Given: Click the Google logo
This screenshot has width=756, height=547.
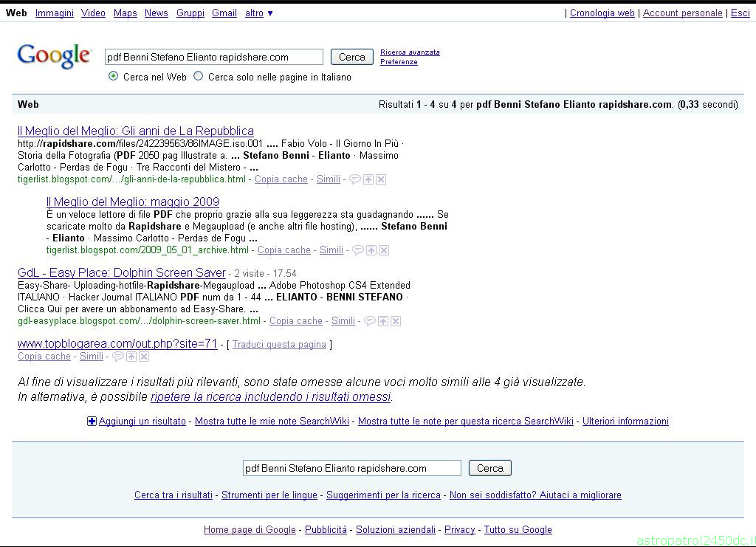Looking at the screenshot, I should tap(54, 56).
